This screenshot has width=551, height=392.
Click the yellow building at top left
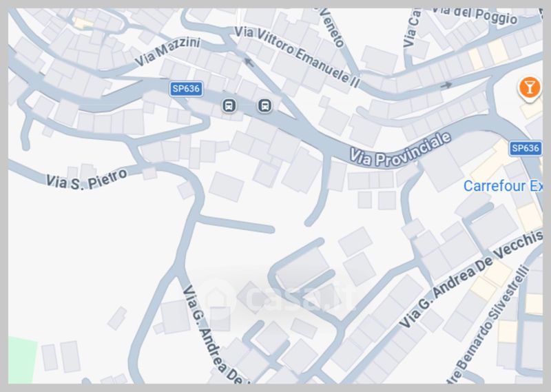click(x=83, y=23)
